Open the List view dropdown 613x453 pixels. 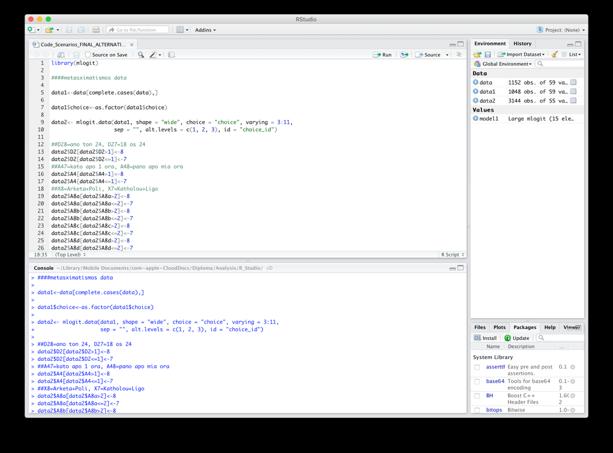coord(572,54)
